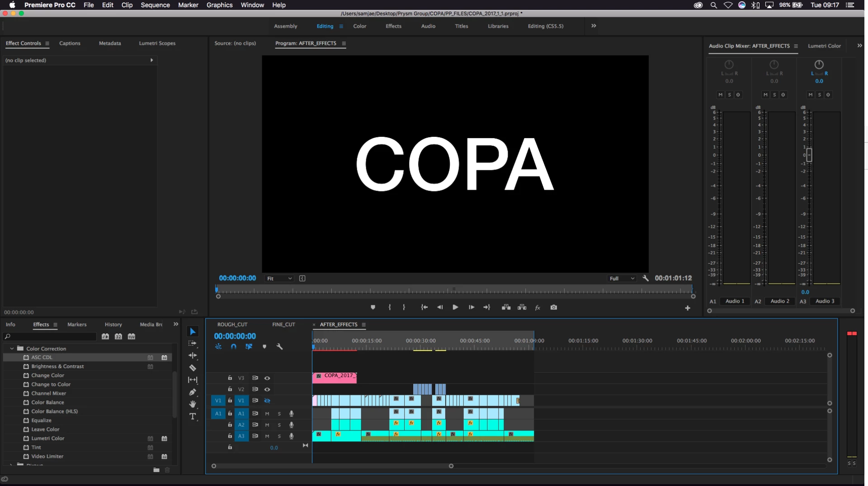Open Editing workspace menu icon

341,26
